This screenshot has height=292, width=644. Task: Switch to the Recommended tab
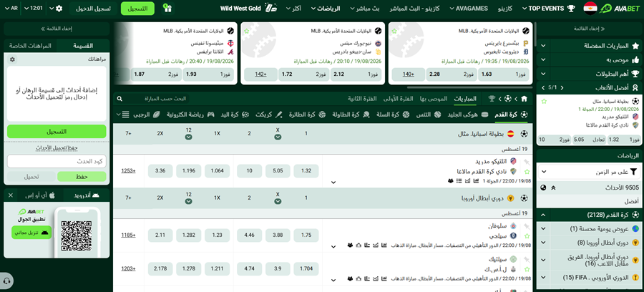click(434, 99)
